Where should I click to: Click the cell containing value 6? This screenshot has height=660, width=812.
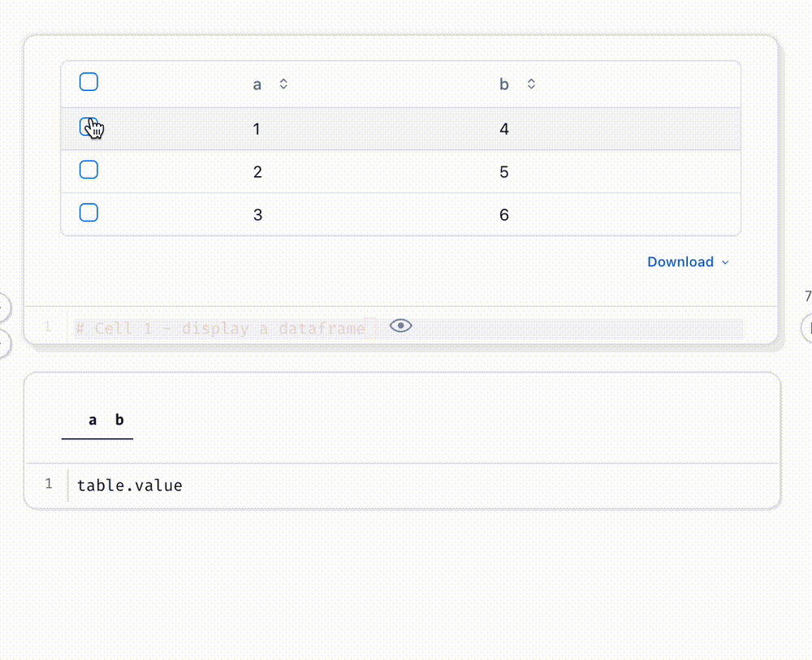[x=504, y=215]
